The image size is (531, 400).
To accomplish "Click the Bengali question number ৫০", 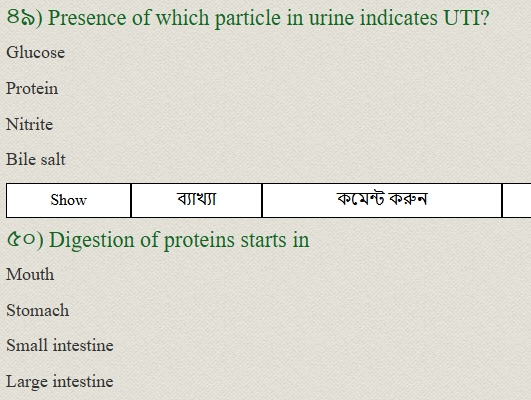I will click(21, 239).
